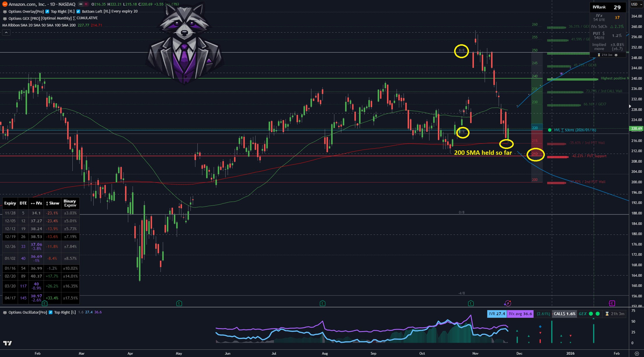Click the raccoon icon beside Options Overlay[Pro]

pyautogui.click(x=5, y=12)
